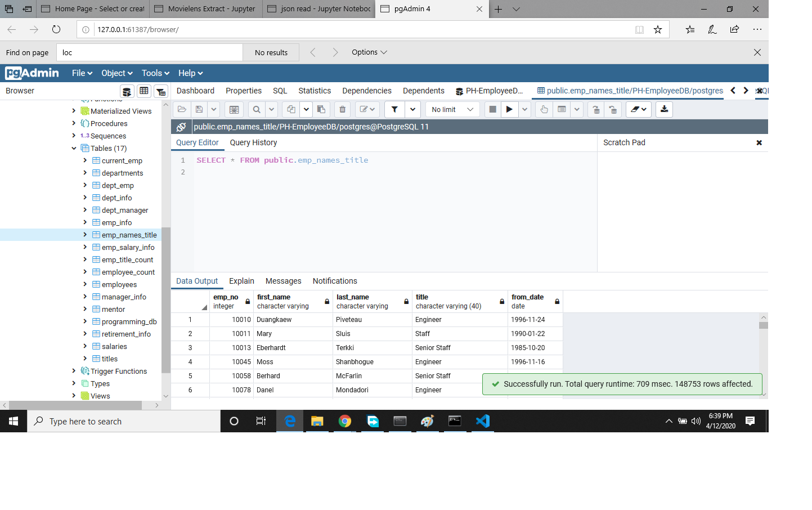Click the save file floppy icon

click(199, 109)
